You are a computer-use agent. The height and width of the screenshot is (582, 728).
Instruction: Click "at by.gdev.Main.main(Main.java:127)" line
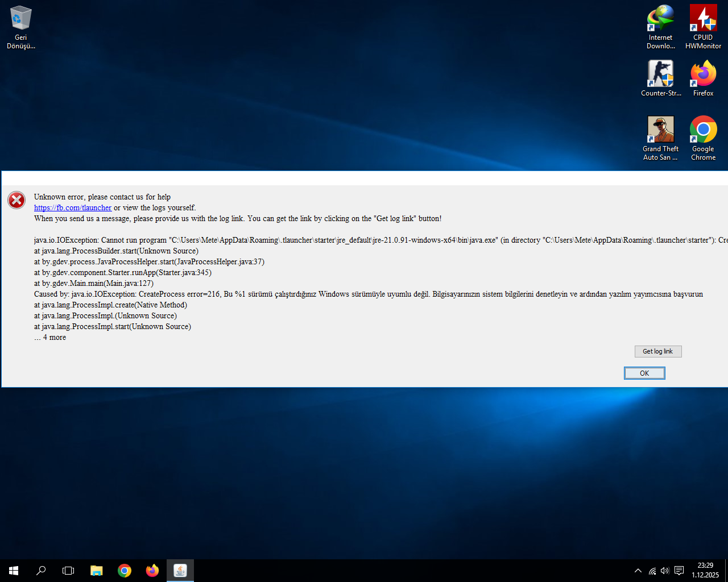(94, 284)
